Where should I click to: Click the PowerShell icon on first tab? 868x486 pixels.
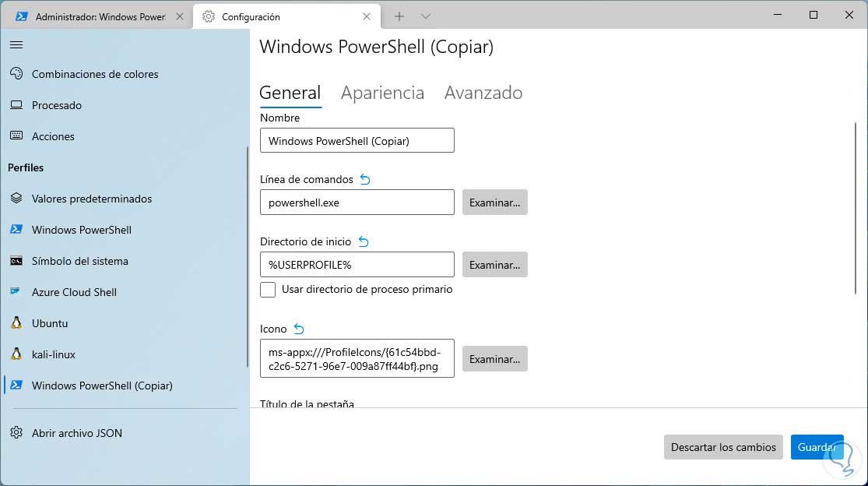tap(22, 16)
